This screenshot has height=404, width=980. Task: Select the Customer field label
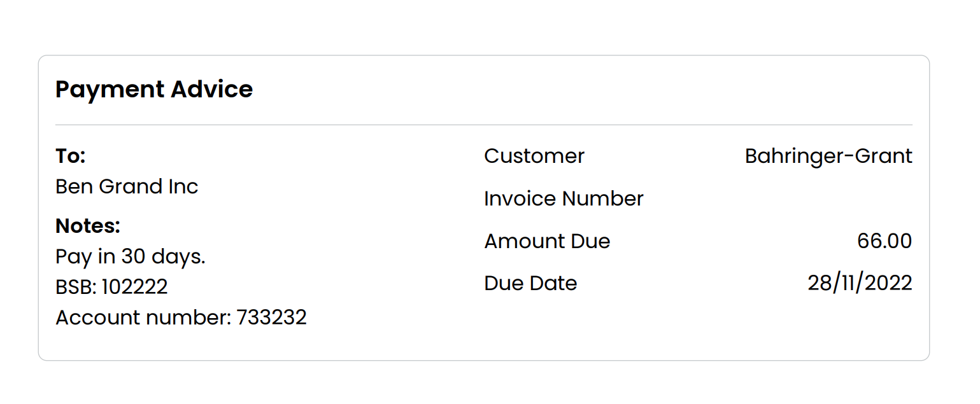click(x=534, y=156)
